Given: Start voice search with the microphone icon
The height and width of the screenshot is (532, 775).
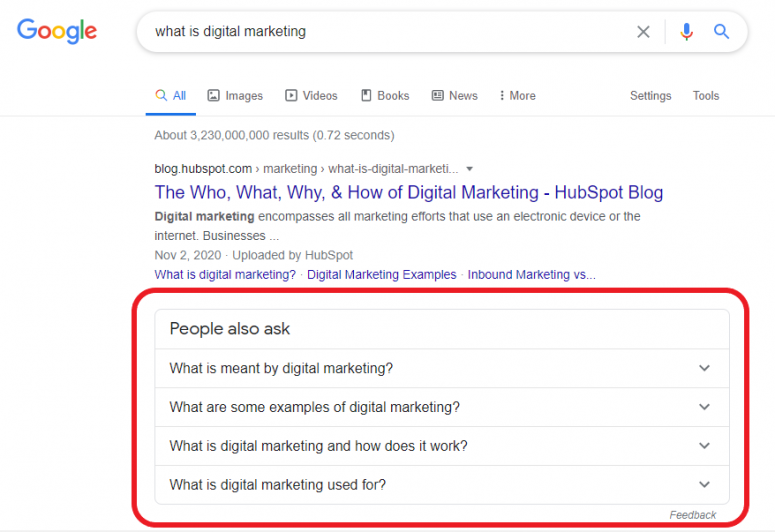Looking at the screenshot, I should tap(686, 32).
